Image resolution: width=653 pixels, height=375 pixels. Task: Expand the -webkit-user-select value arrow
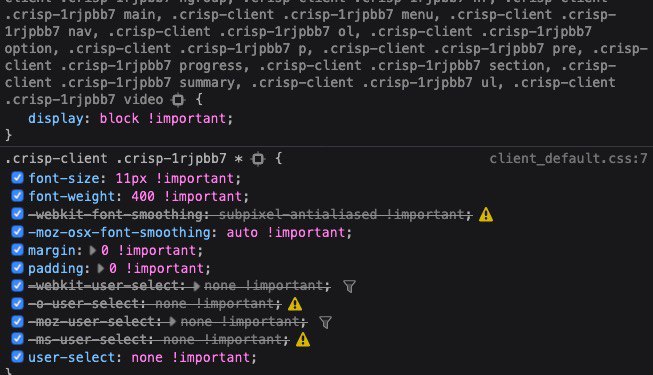click(x=196, y=286)
